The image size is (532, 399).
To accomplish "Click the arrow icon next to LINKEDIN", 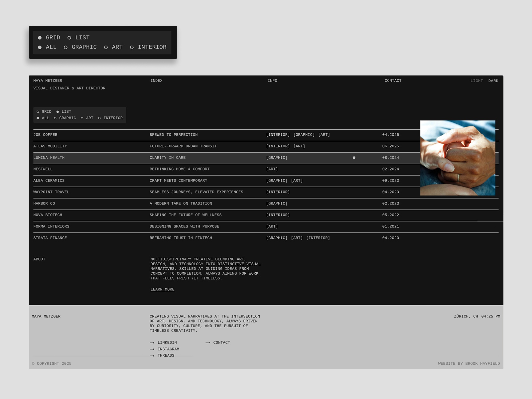I will click(152, 342).
